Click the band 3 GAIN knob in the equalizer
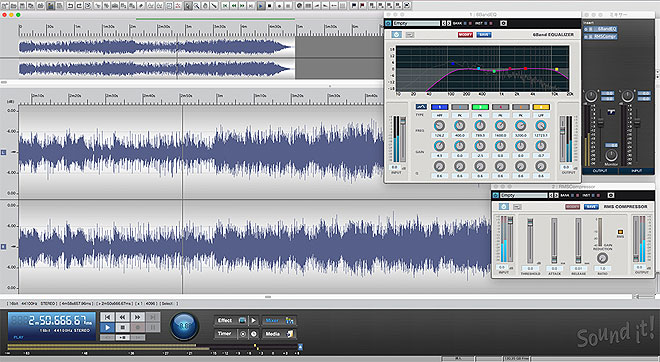The width and height of the screenshot is (660, 362). [480, 146]
